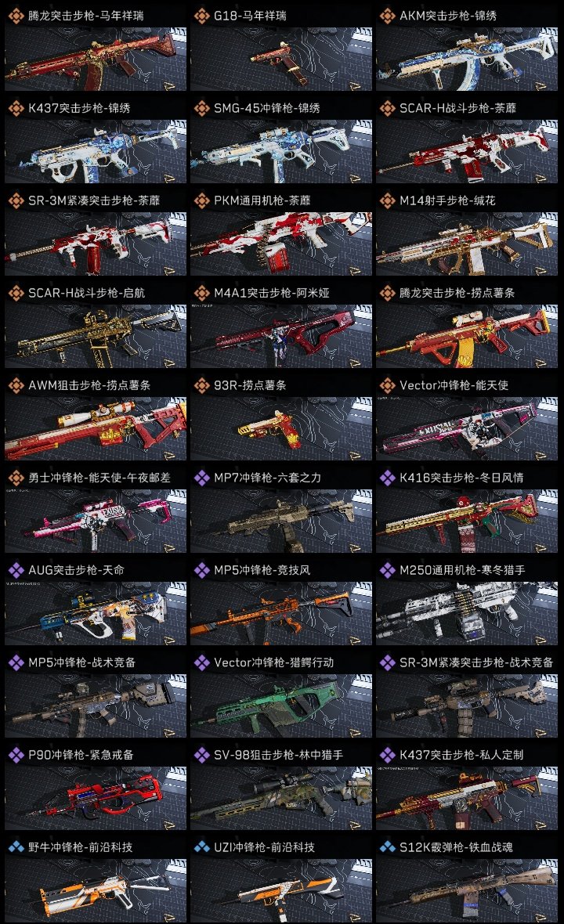Select the MP5冲锋枪-竞技风 orange weapon preview
The image size is (564, 924).
coord(281,613)
